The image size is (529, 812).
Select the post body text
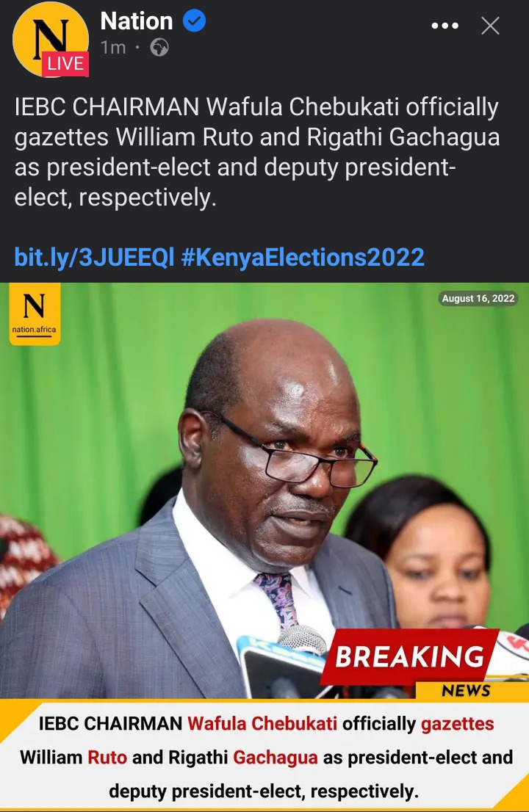click(257, 152)
